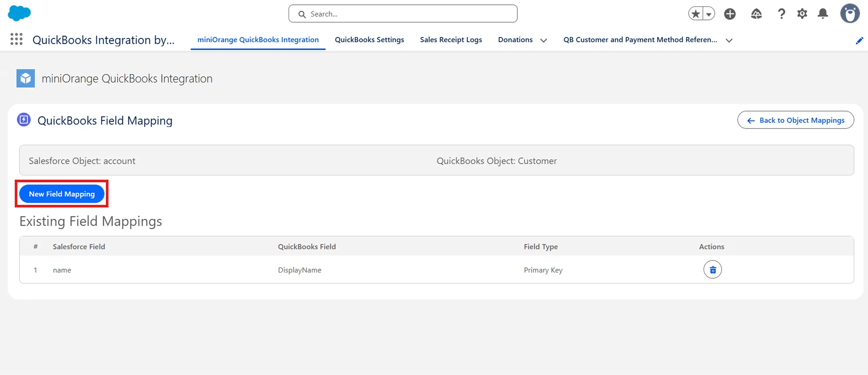Click the Actions column header
Screen dimensions: 868x375
pos(711,247)
